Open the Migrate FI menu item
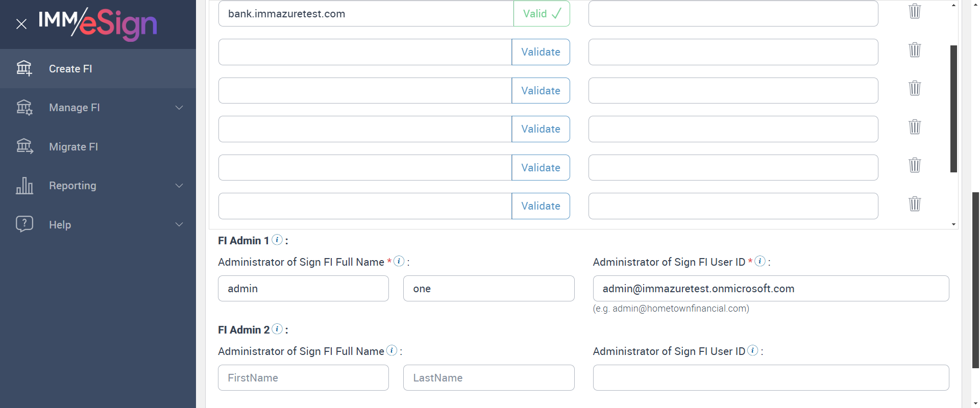 [x=73, y=147]
